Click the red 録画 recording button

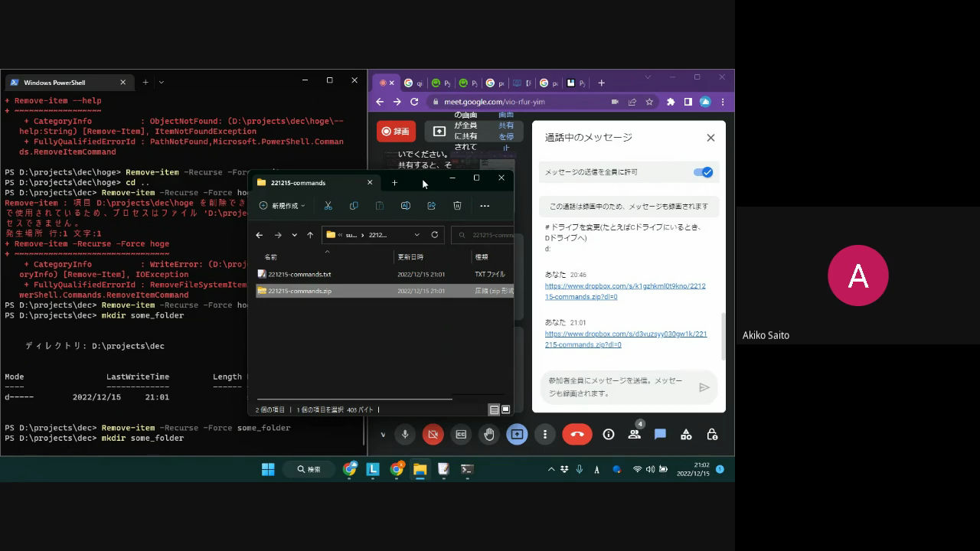396,132
